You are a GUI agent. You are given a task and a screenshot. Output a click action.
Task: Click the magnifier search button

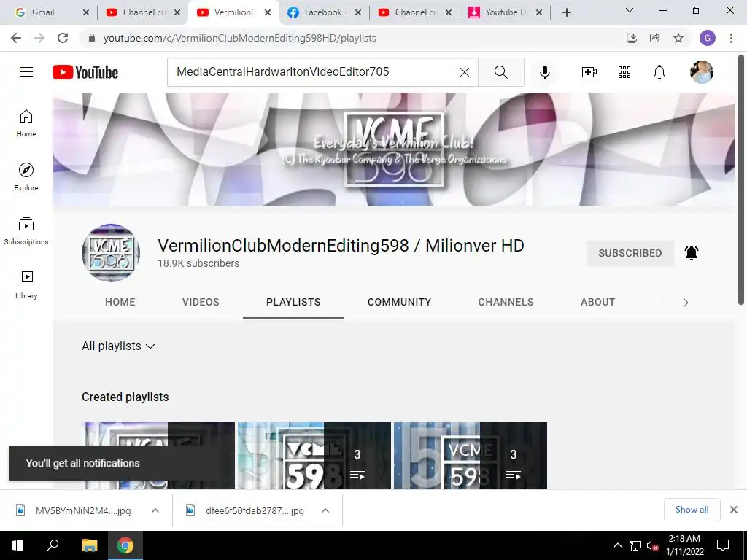click(500, 72)
